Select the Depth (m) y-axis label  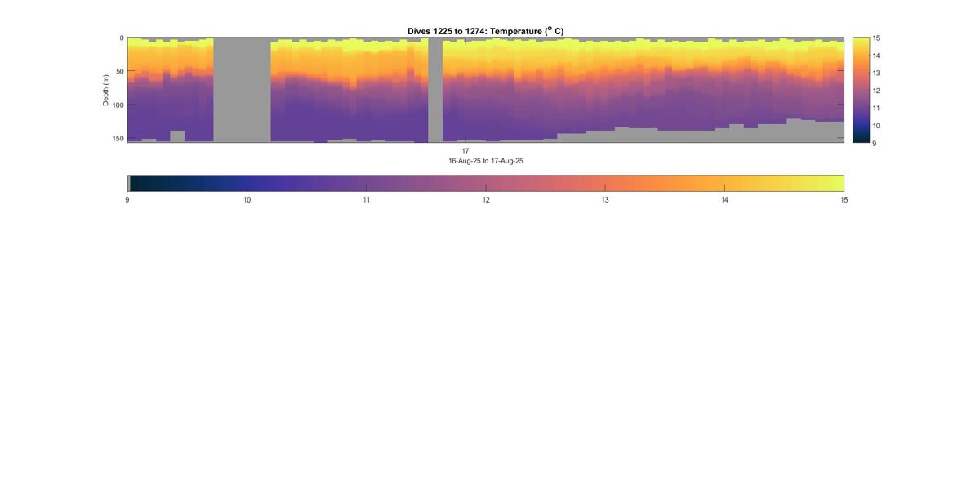pos(106,90)
